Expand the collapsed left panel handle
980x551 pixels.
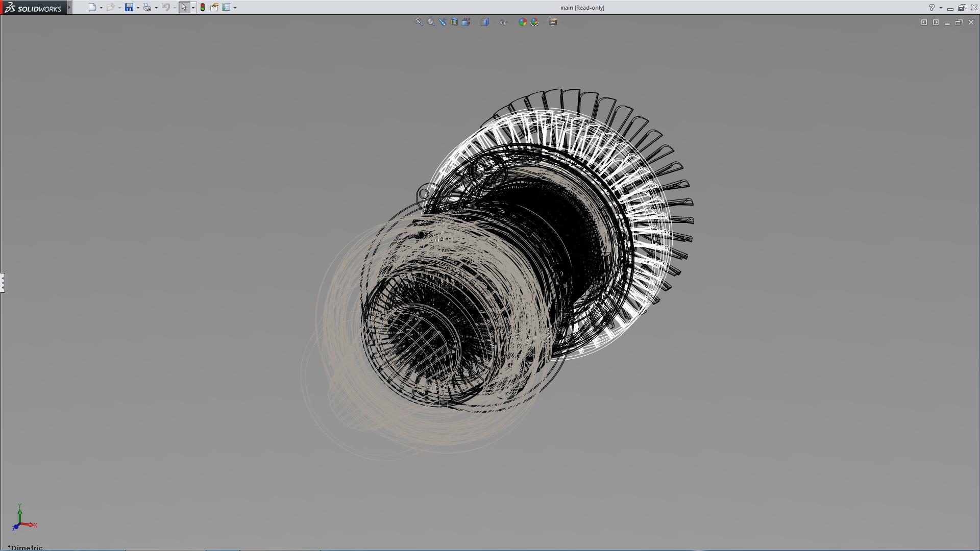click(3, 282)
